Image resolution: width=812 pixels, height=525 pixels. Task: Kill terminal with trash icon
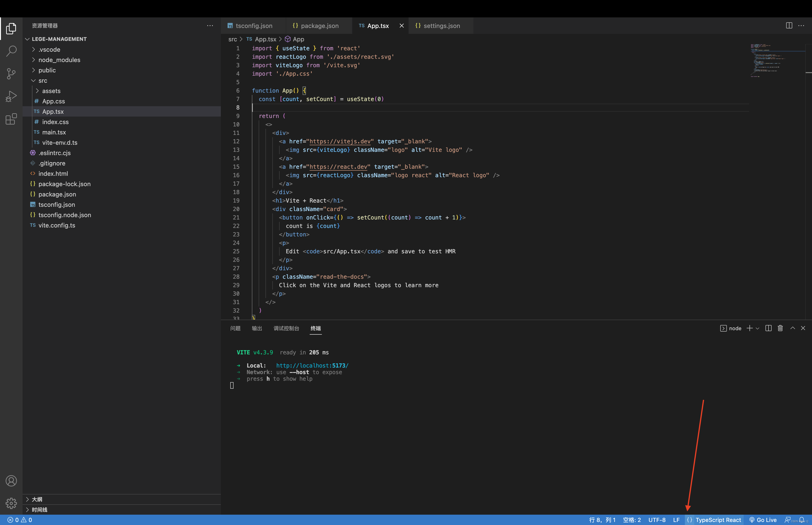(780, 328)
